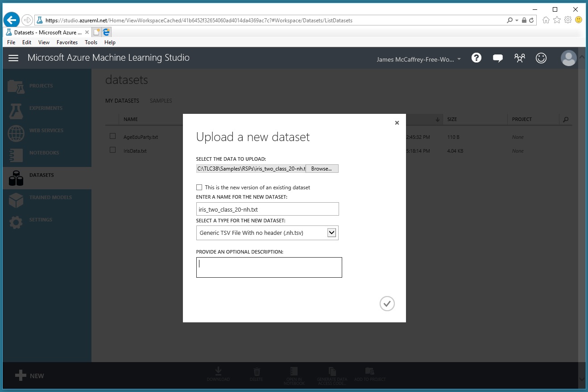The width and height of the screenshot is (588, 392).
Task: Check the new version of existing dataset box
Action: (199, 188)
